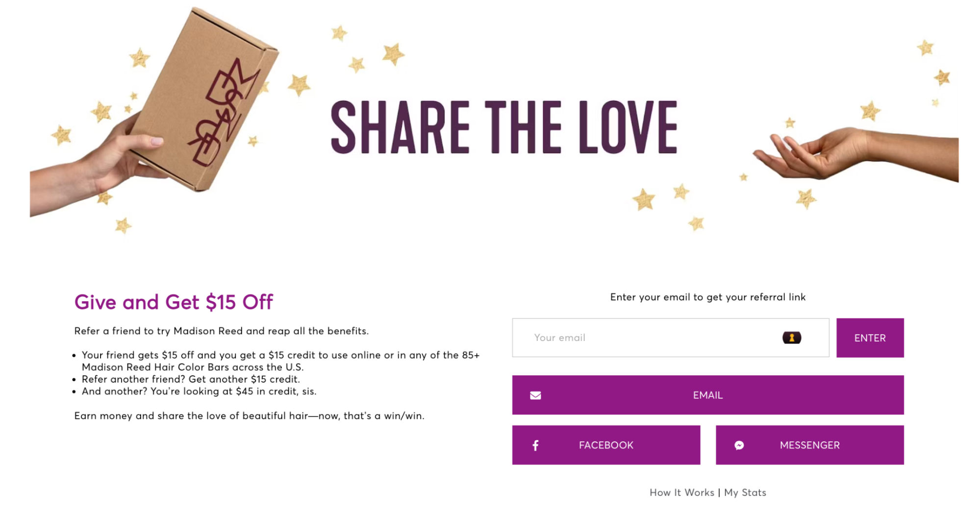Viewport: 980px width, 509px height.
Task: Open the "My Stats" link
Action: tap(745, 492)
